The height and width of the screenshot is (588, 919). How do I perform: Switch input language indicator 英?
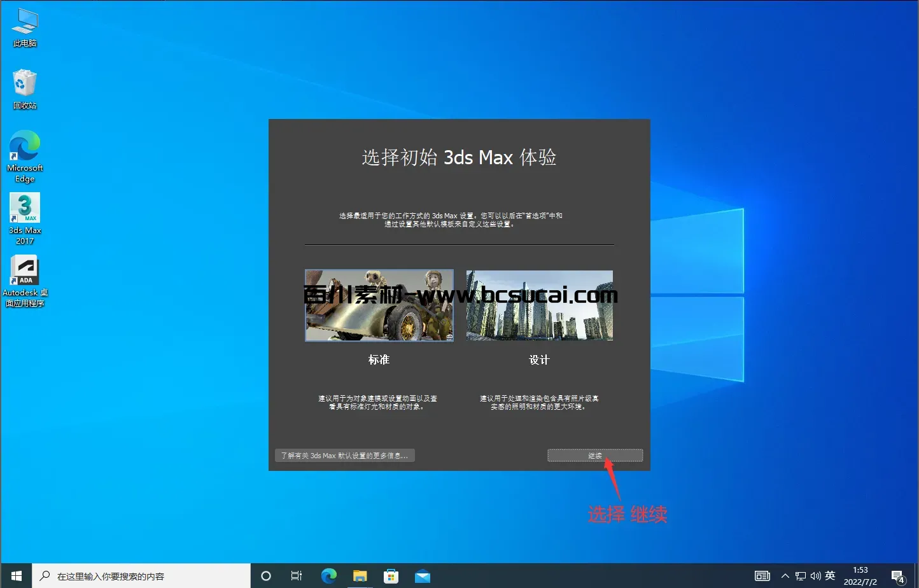click(830, 576)
